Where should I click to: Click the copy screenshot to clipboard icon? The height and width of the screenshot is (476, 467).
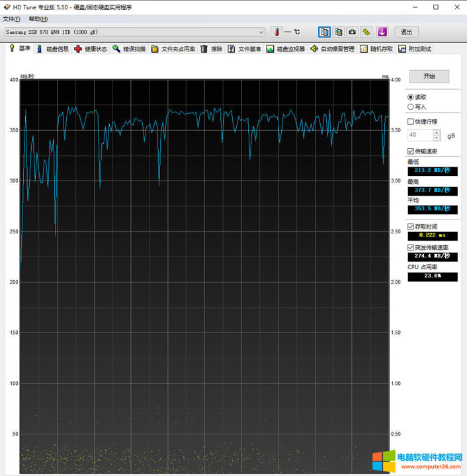coord(338,32)
